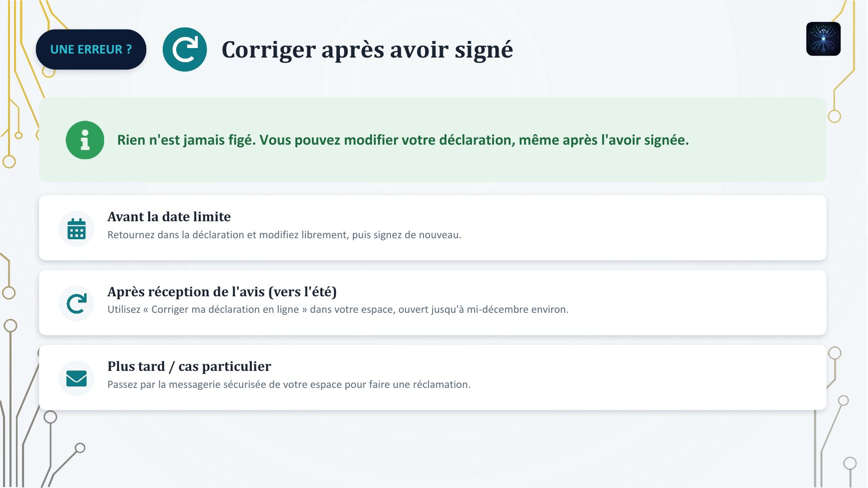Click the circular arrow icon beside Après réception
This screenshot has height=488, width=868.
77,303
